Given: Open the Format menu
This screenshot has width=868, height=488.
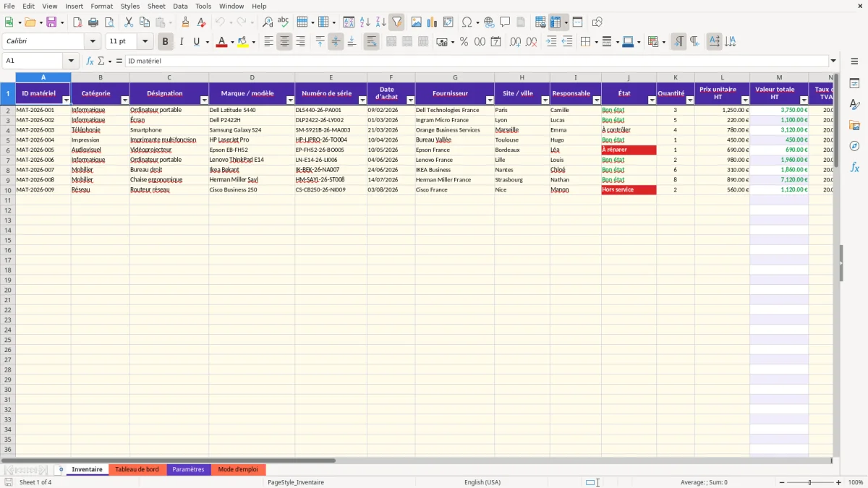Looking at the screenshot, I should tap(102, 6).
